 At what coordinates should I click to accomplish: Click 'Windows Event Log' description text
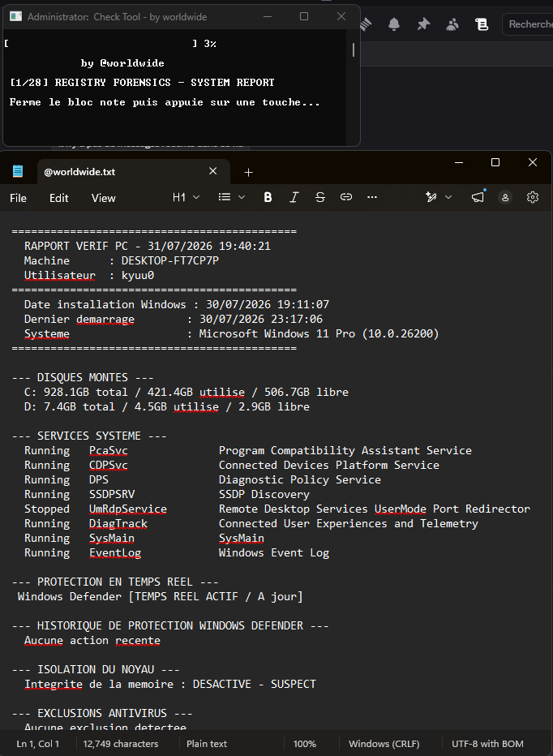point(274,553)
